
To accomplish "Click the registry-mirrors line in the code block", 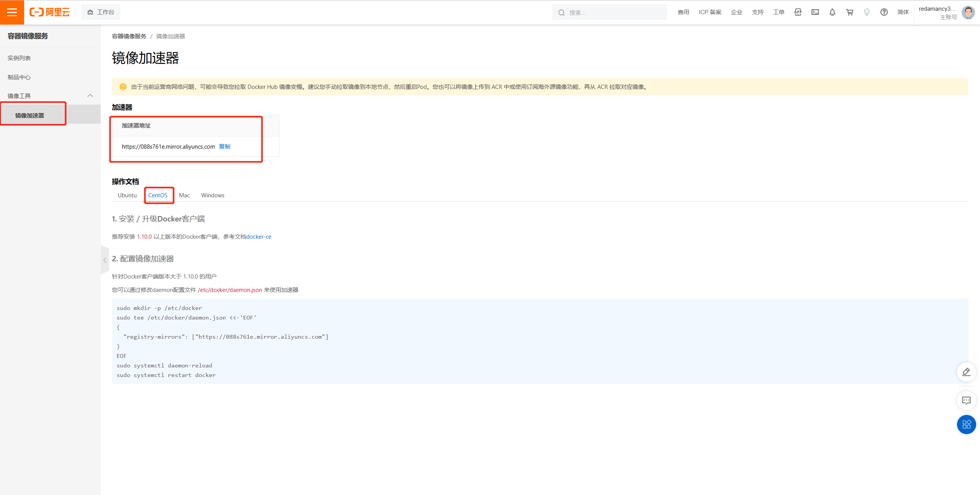I will (x=226, y=337).
